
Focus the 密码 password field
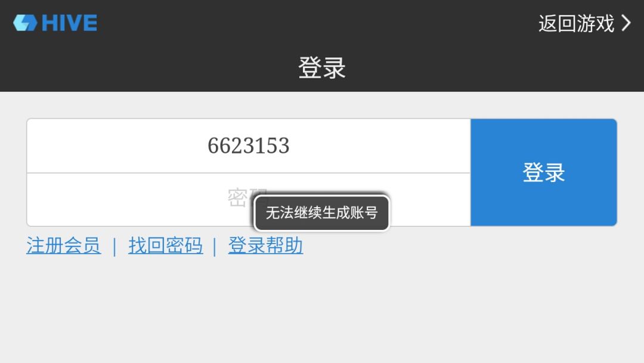point(249,199)
